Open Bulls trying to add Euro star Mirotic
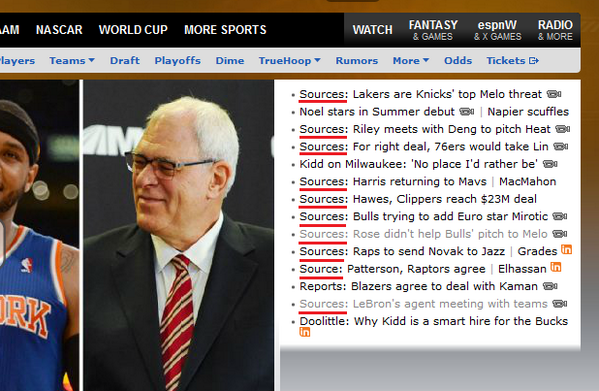 coord(424,217)
